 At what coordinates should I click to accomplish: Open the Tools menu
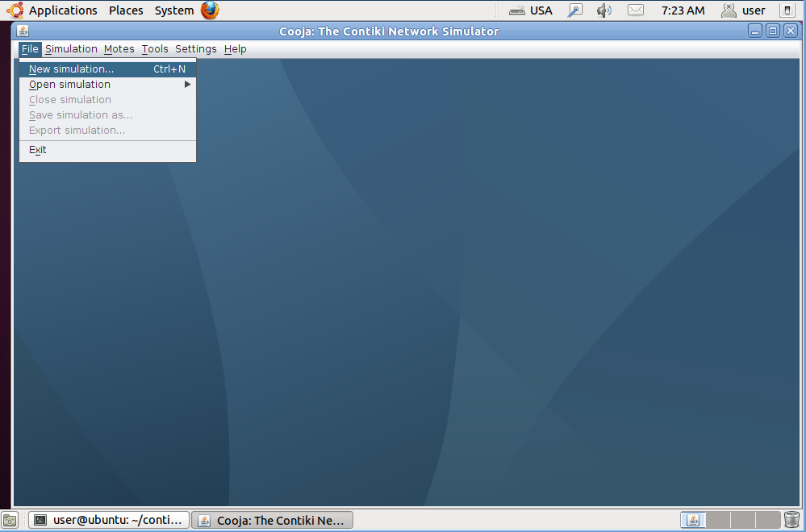155,49
